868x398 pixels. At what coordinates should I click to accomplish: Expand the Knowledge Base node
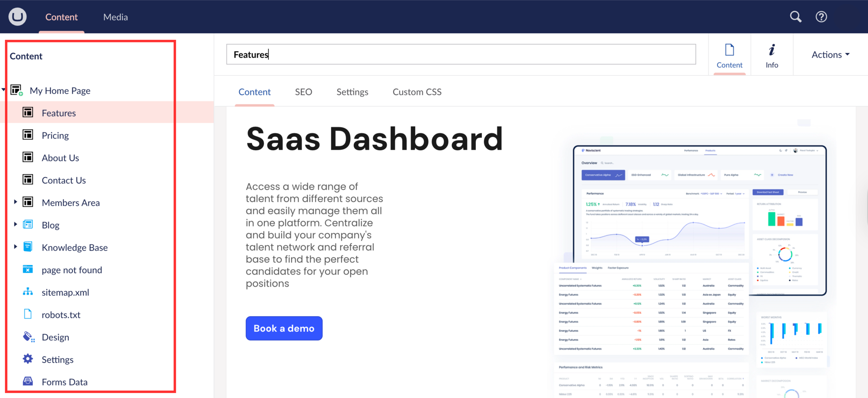(x=15, y=247)
